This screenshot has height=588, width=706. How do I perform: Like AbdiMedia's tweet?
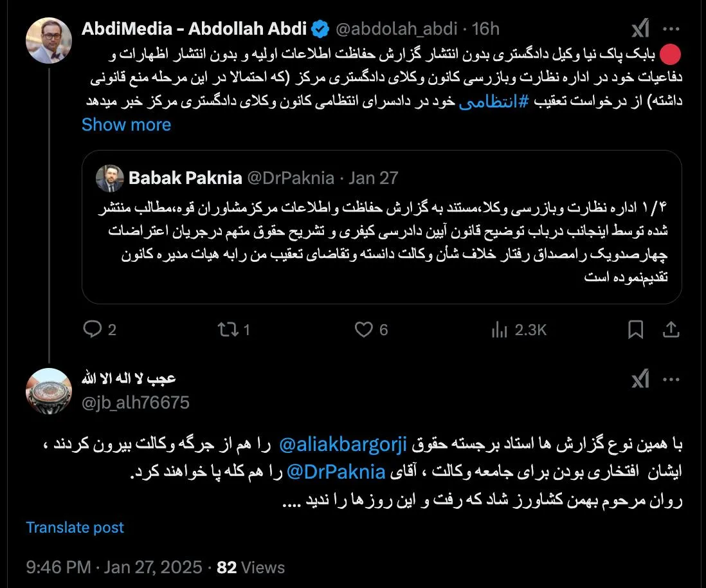[x=364, y=329]
